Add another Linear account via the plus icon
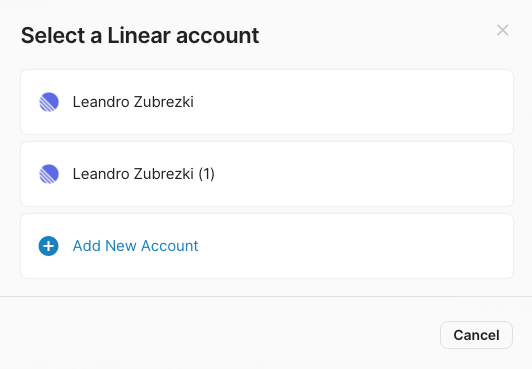532x369 pixels. [x=49, y=246]
